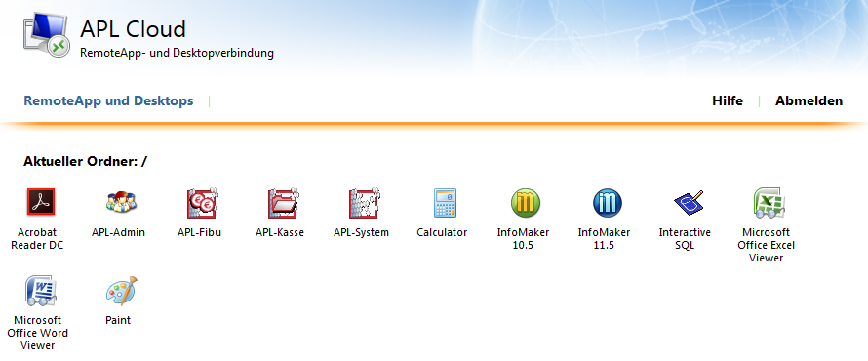Open the Paint palette icon

pyautogui.click(x=121, y=291)
